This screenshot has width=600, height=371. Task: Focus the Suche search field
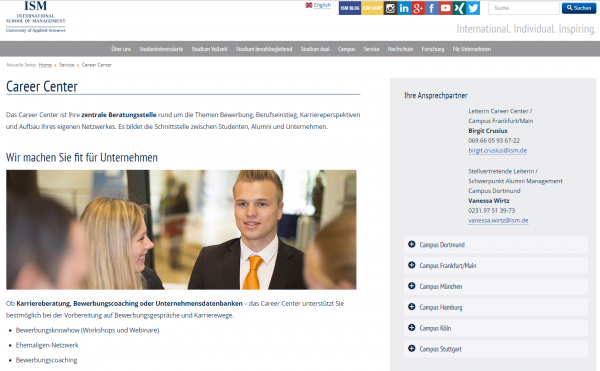click(x=523, y=8)
